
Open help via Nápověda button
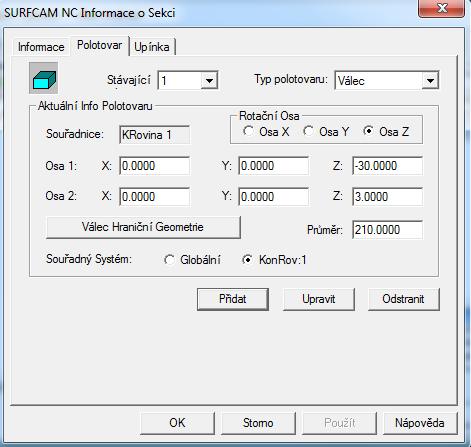420,423
